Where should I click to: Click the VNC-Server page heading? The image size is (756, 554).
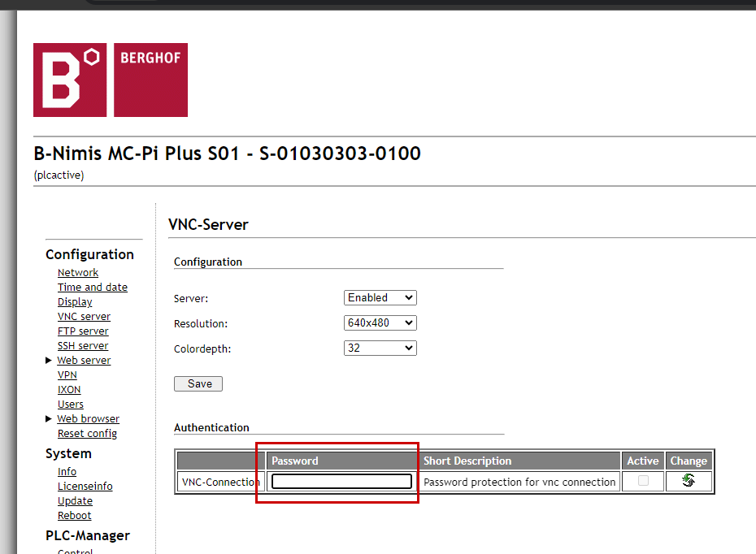[x=208, y=224]
